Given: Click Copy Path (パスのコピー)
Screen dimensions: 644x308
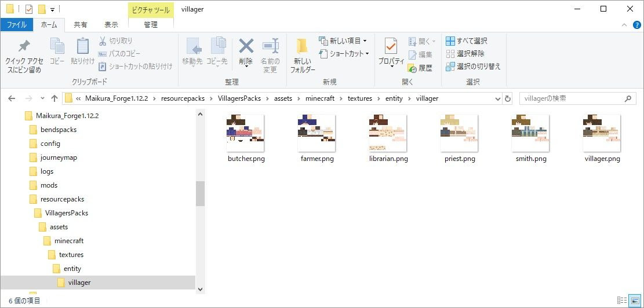Looking at the screenshot, I should pos(119,54).
